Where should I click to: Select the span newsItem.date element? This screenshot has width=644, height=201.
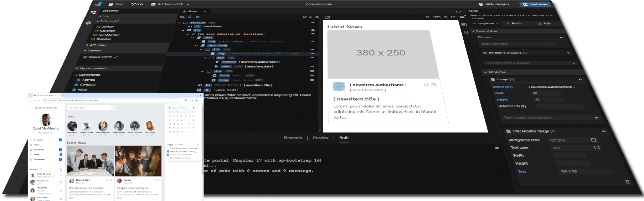point(244,66)
